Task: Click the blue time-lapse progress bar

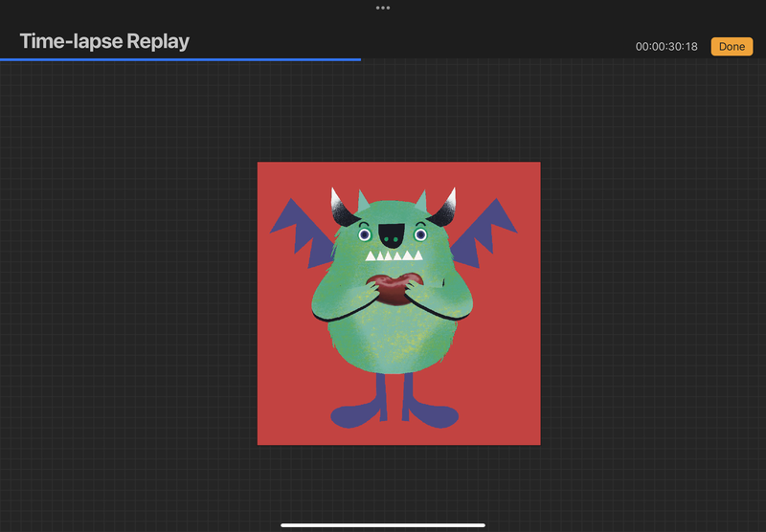Action: tap(180, 59)
